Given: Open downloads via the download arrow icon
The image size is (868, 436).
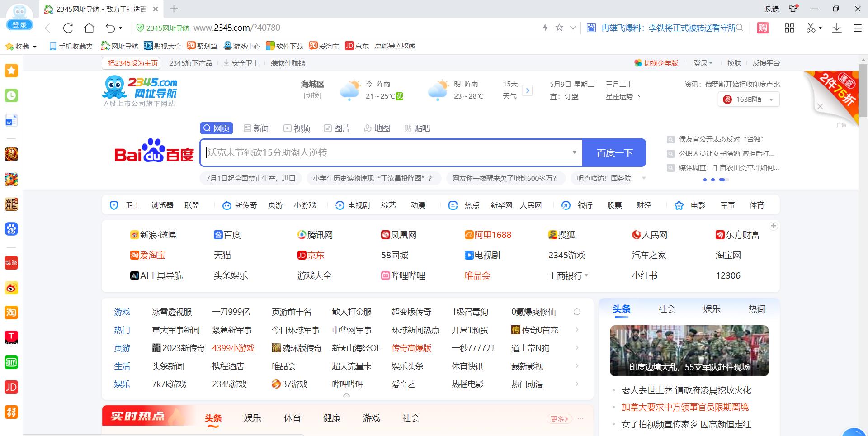Looking at the screenshot, I should coord(837,28).
